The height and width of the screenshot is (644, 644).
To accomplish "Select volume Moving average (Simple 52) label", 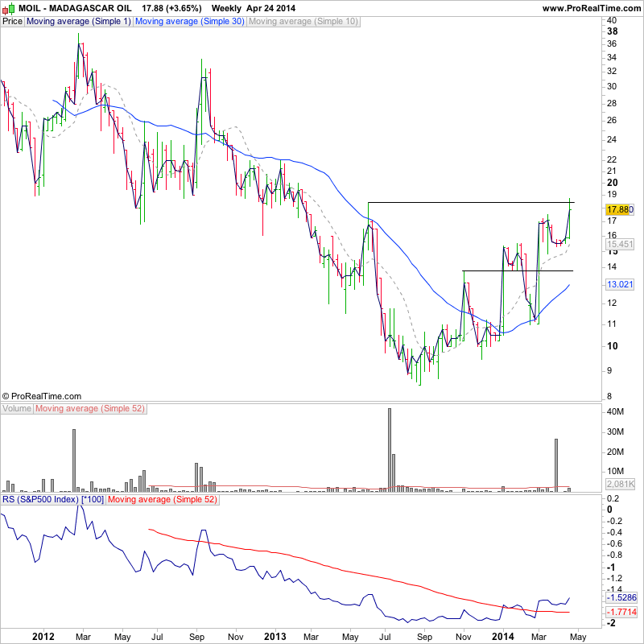I will click(90, 409).
